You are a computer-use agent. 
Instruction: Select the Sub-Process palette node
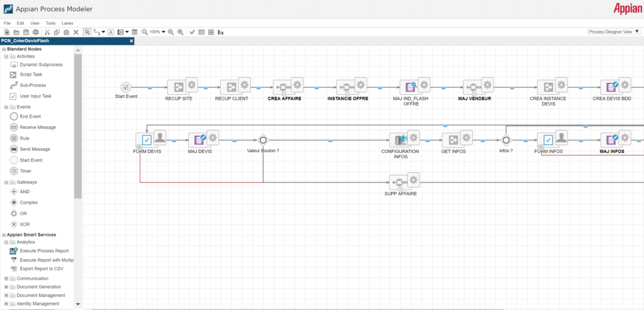coord(28,86)
